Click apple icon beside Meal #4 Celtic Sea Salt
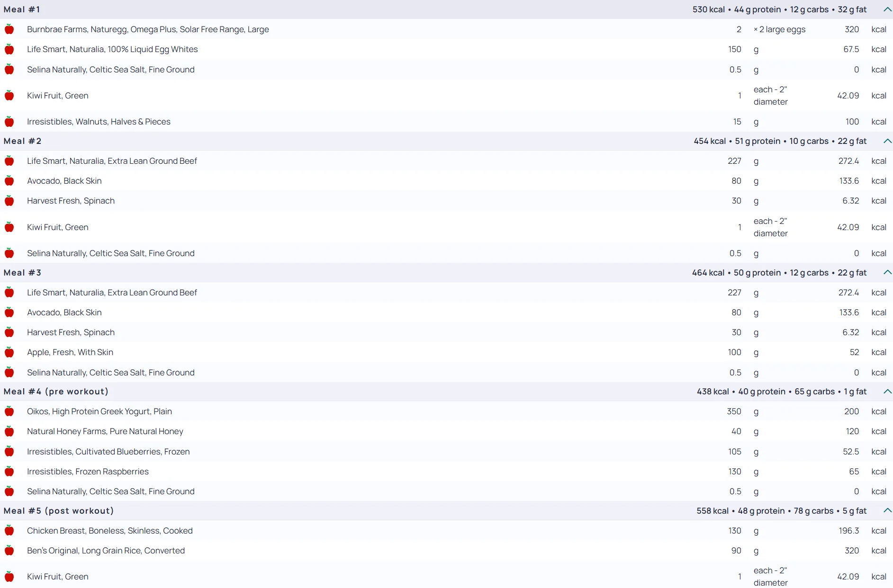The image size is (893, 588). click(9, 491)
